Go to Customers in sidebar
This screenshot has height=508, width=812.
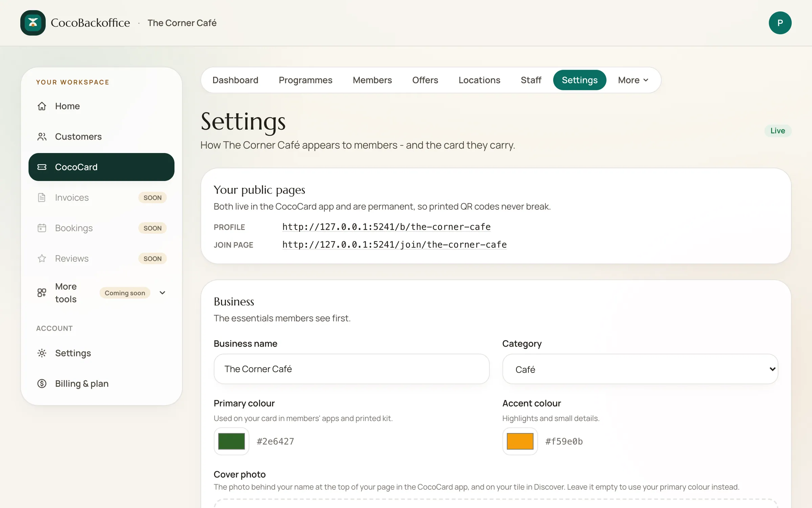tap(101, 136)
